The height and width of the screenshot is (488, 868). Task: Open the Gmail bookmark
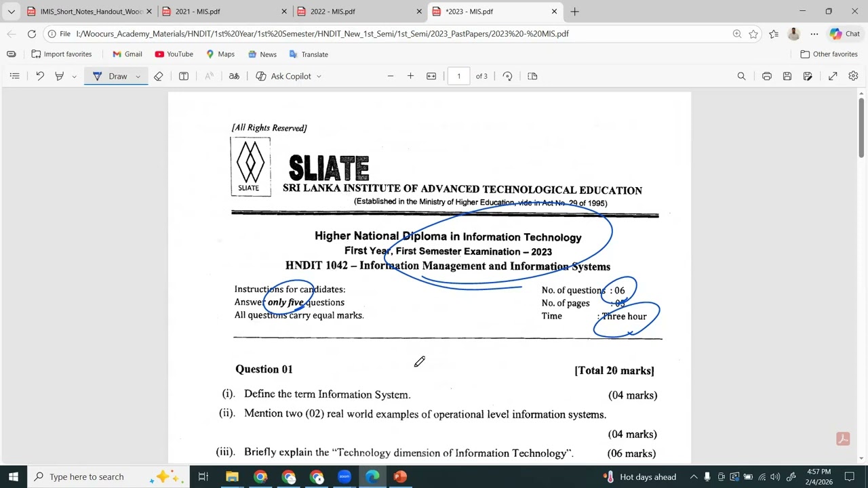tap(127, 54)
